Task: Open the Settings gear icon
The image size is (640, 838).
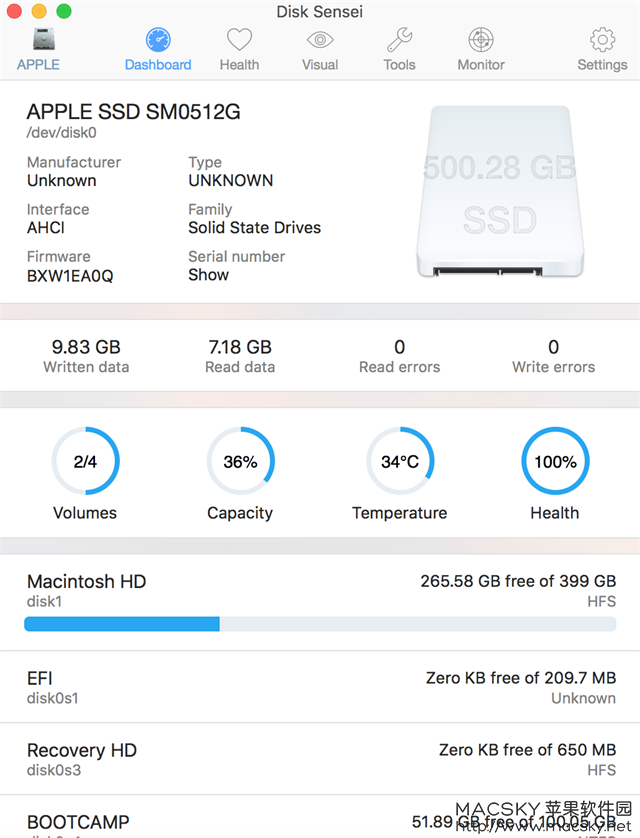Action: click(x=602, y=40)
